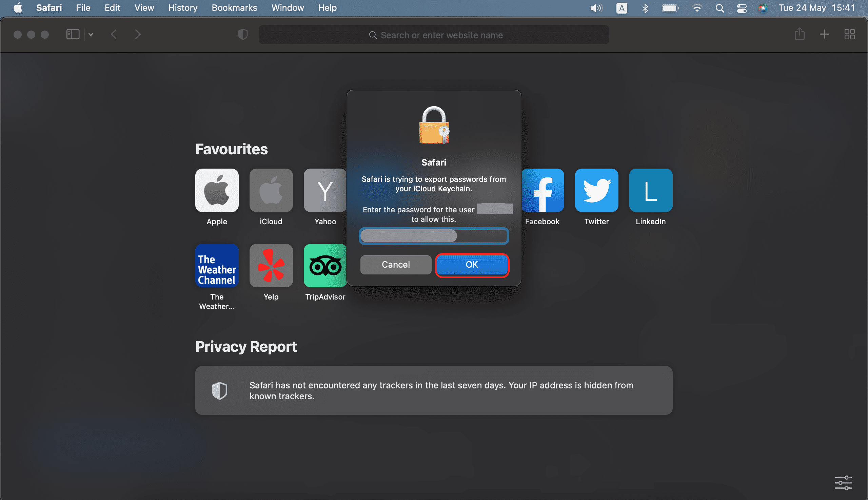Click the sidebar toggle icon
Image resolution: width=868 pixels, height=500 pixels.
[72, 34]
